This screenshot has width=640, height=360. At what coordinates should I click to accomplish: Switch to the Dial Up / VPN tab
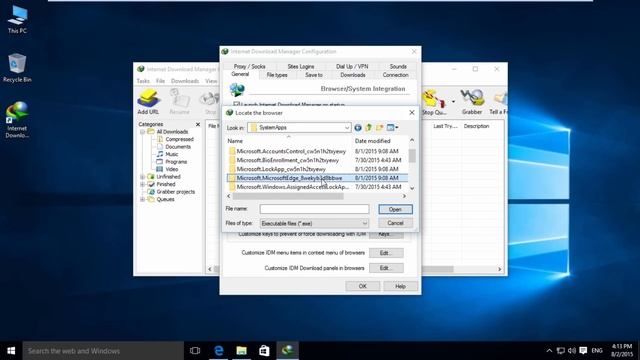(352, 67)
